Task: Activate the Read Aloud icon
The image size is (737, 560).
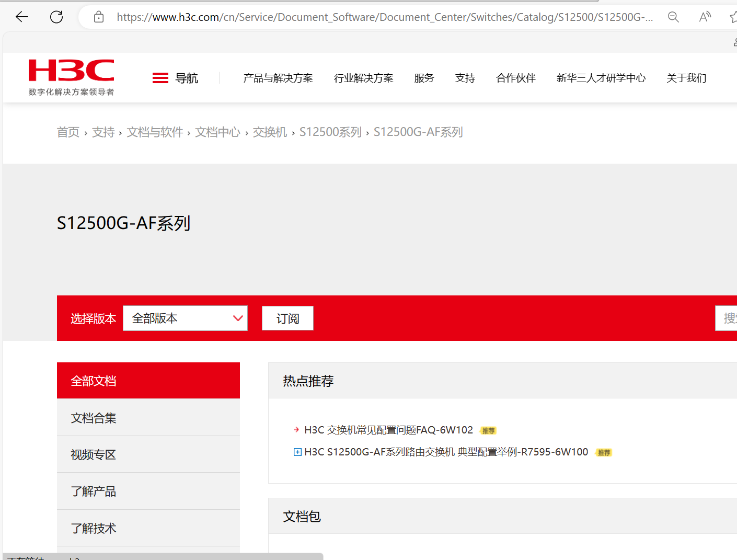Action: pos(705,17)
